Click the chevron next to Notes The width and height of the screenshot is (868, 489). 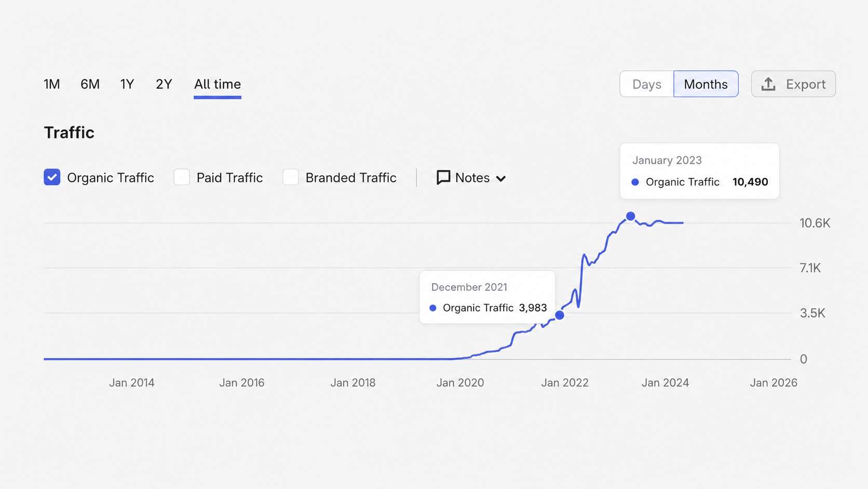[x=501, y=179]
